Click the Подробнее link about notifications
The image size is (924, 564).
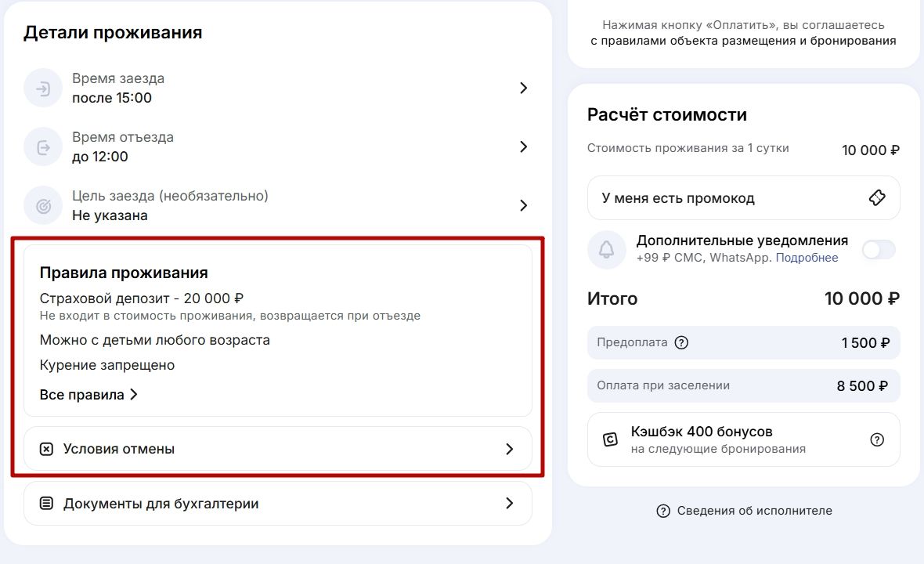(x=807, y=258)
